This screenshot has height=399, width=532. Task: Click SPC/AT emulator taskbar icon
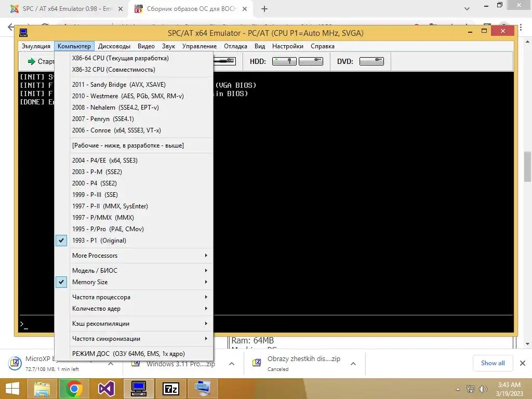tap(138, 389)
